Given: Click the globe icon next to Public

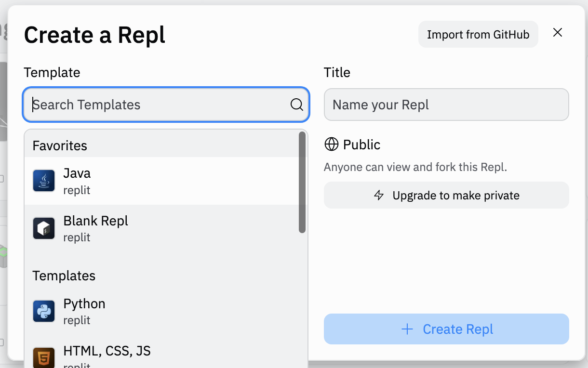Looking at the screenshot, I should pyautogui.click(x=332, y=145).
